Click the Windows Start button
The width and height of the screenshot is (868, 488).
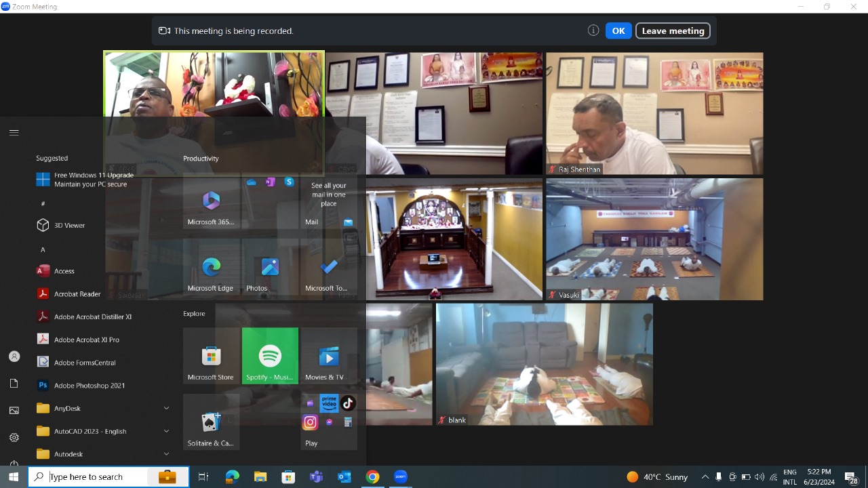pos(14,477)
